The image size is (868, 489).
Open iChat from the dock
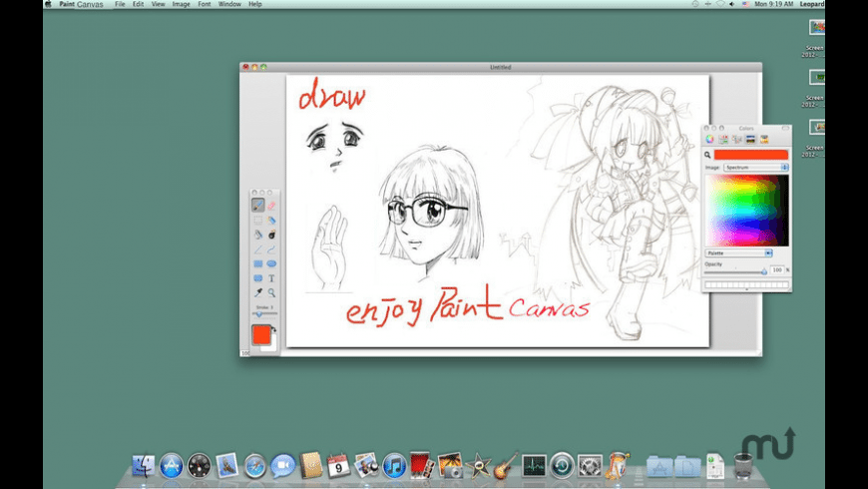283,466
